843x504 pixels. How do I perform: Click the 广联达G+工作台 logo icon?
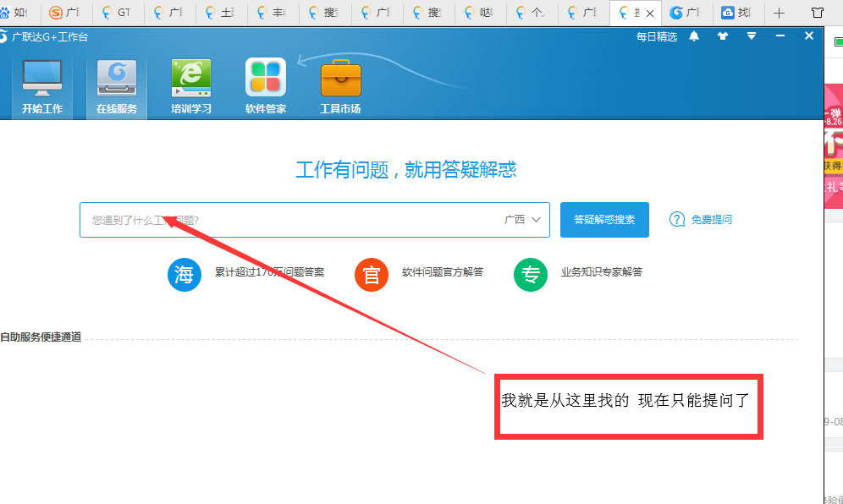(x=3, y=36)
